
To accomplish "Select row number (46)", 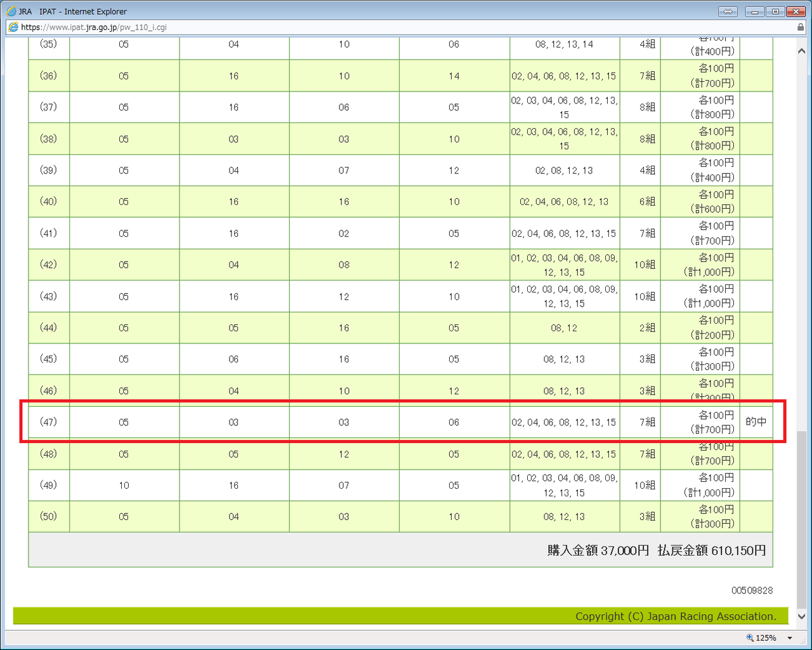I will pos(49,390).
